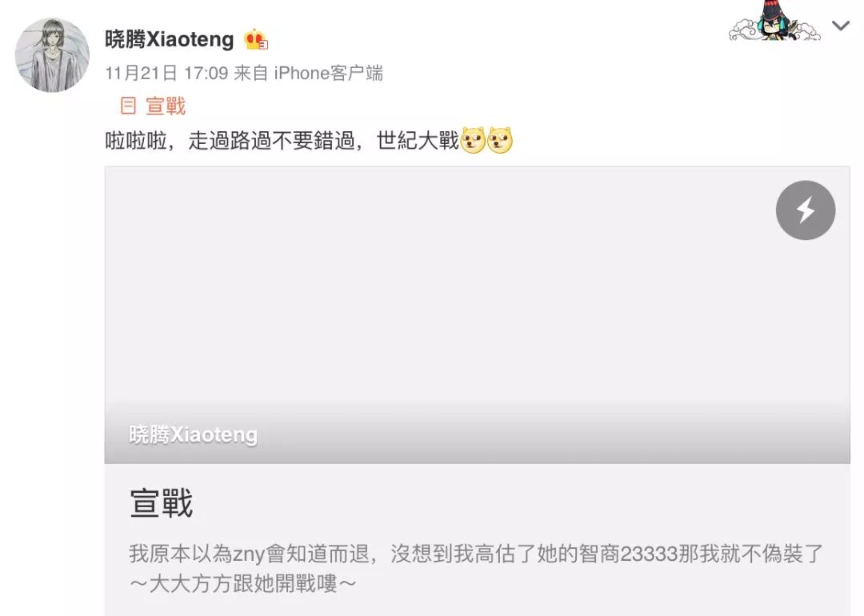Click the 晓腾Xiaoteng author caption on cover
The width and height of the screenshot is (864, 616).
point(193,434)
